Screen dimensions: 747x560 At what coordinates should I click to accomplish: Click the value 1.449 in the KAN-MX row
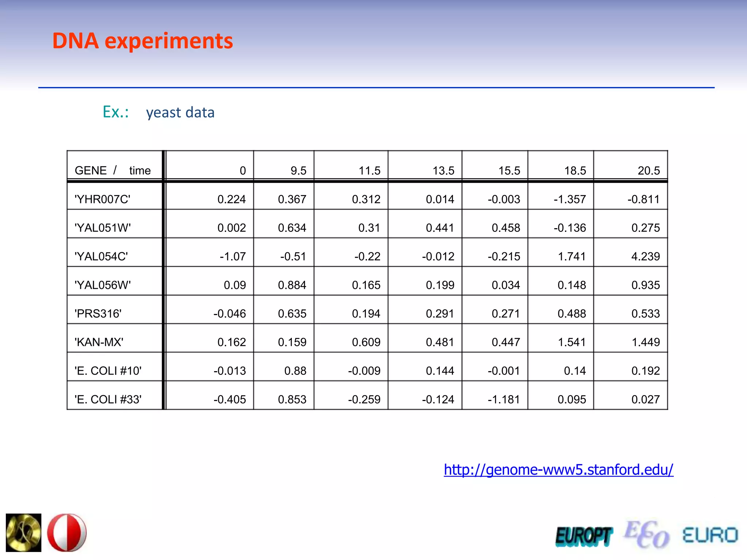pos(646,342)
